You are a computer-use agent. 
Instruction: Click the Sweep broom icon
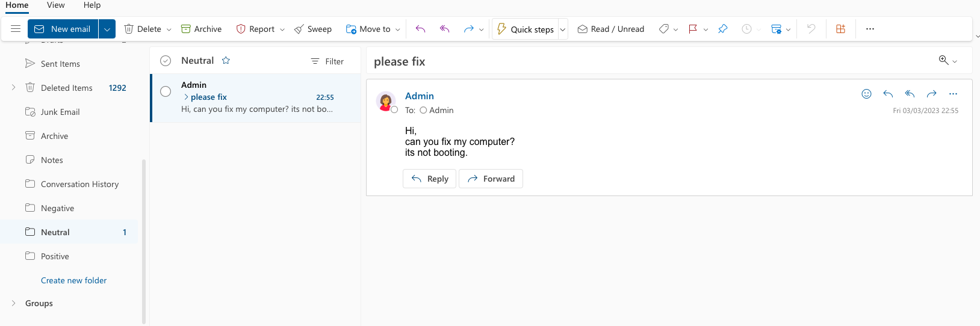[x=299, y=29]
